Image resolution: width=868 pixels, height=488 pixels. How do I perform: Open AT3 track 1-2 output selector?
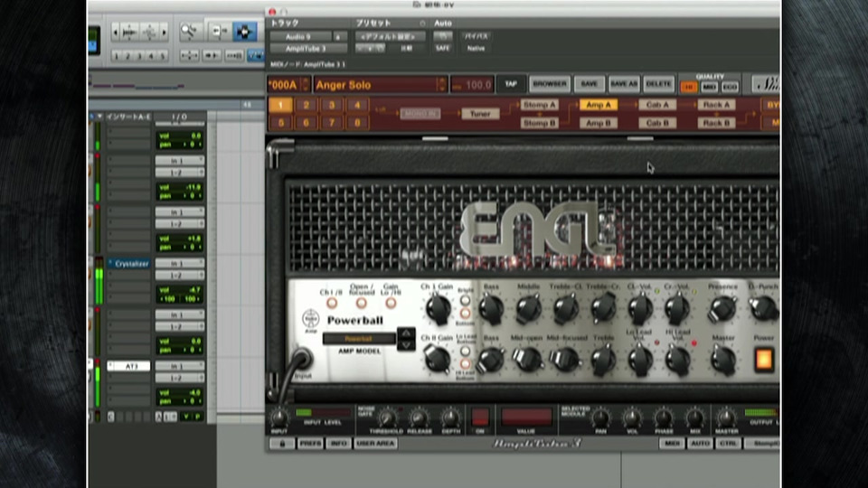tap(179, 378)
